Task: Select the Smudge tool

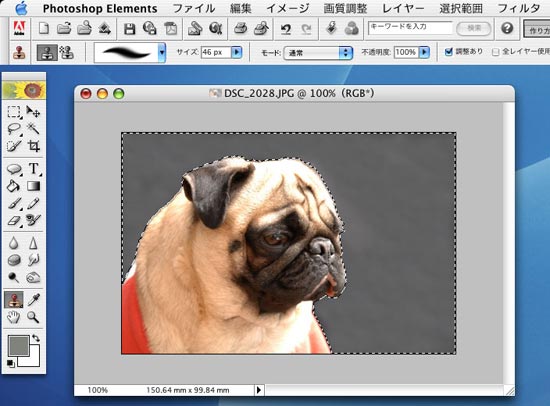Action: pos(33,260)
